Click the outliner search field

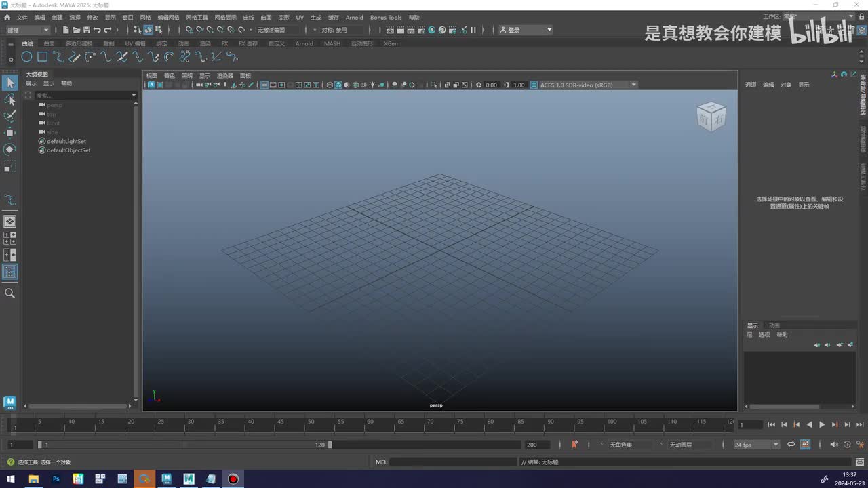pos(81,96)
